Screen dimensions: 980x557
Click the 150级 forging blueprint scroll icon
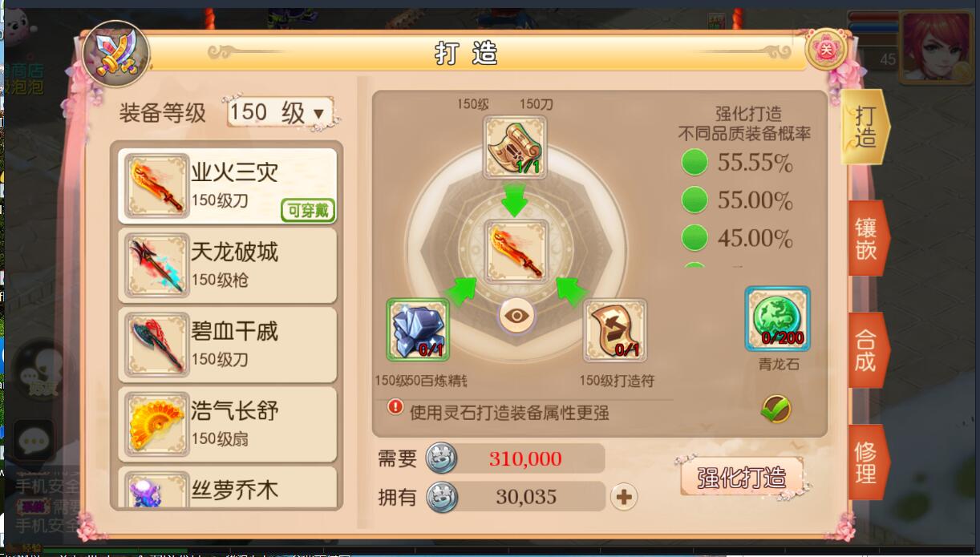point(515,147)
